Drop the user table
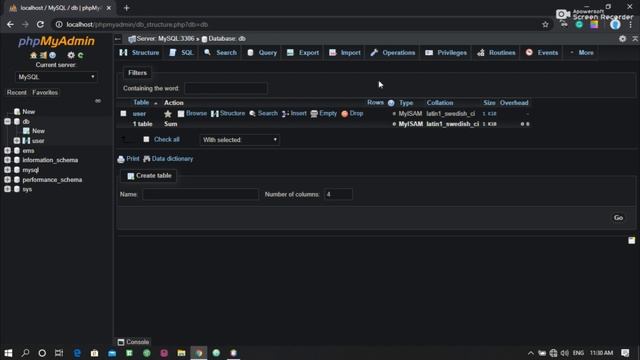 tap(352, 113)
